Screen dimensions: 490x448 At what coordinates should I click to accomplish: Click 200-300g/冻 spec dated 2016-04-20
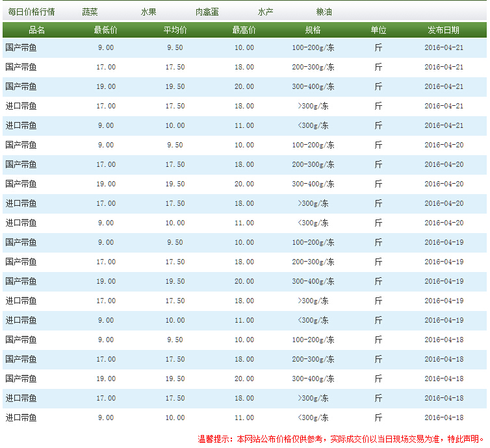point(313,164)
